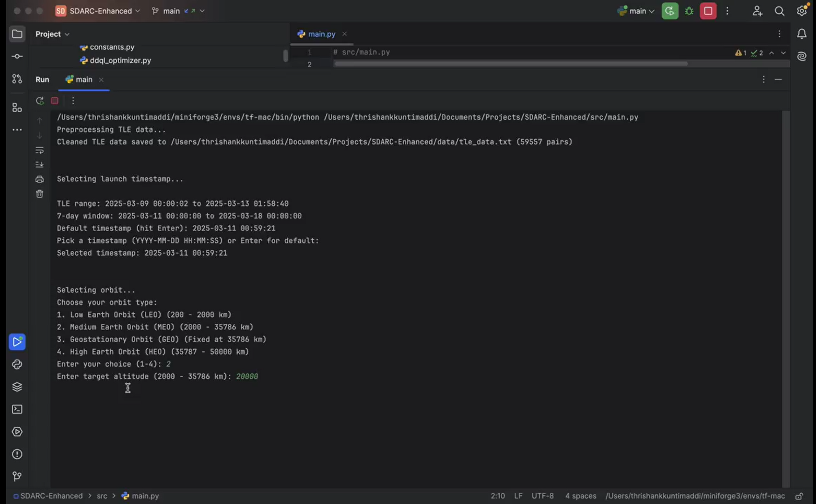
Task: Go down the stack trace arrow
Action: (x=39, y=135)
